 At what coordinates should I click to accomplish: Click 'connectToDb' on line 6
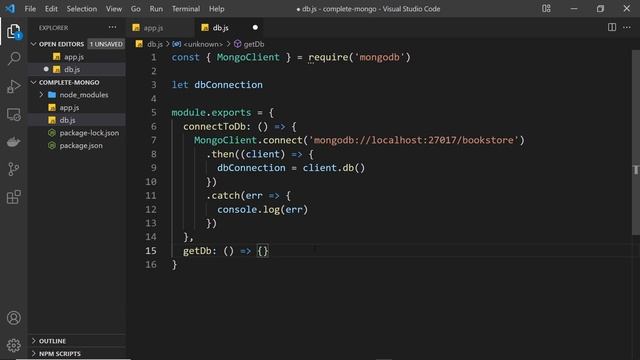pos(214,126)
